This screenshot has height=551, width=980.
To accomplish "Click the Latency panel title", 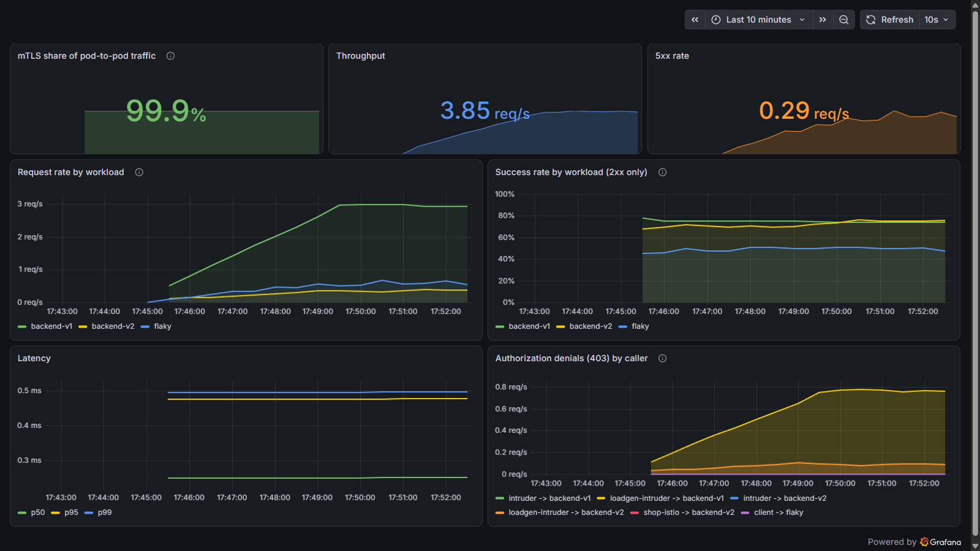I will [x=34, y=358].
